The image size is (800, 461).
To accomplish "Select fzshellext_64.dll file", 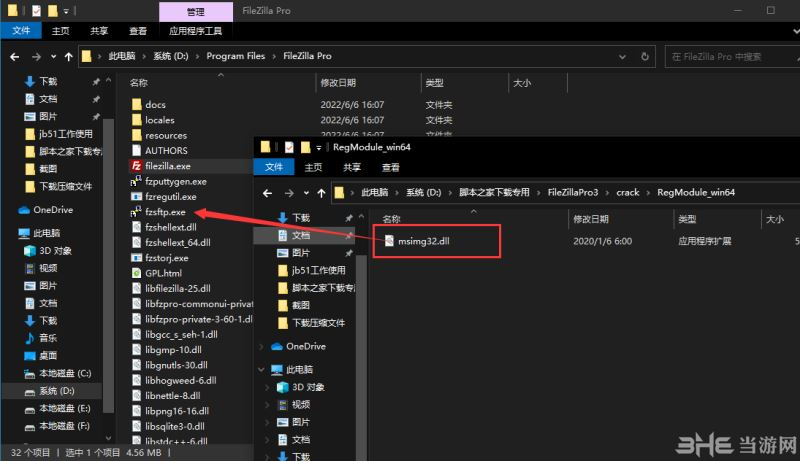I will pos(178,242).
